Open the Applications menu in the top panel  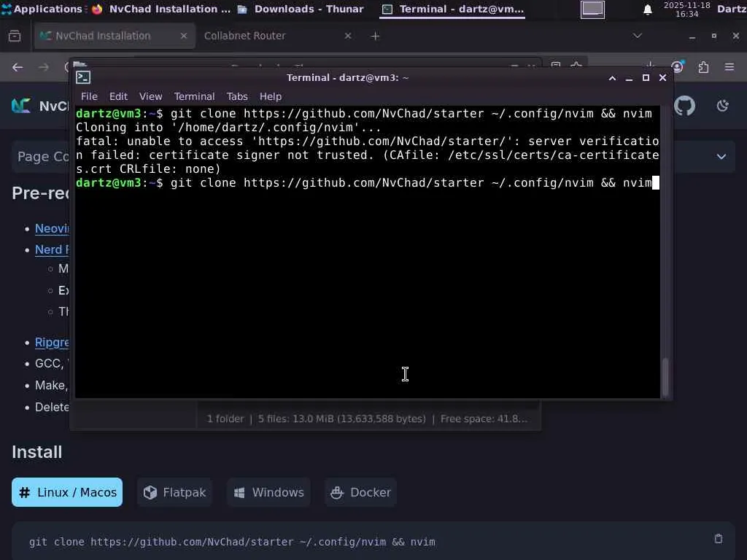coord(42,9)
